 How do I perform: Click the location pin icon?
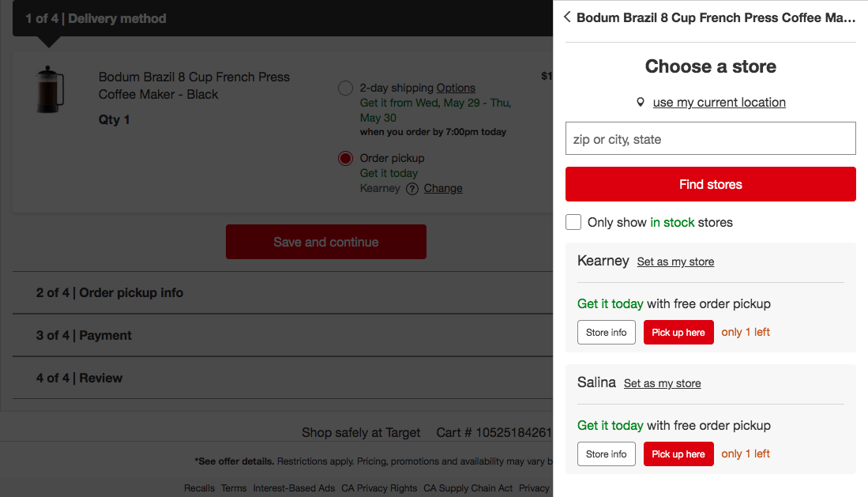coord(641,103)
